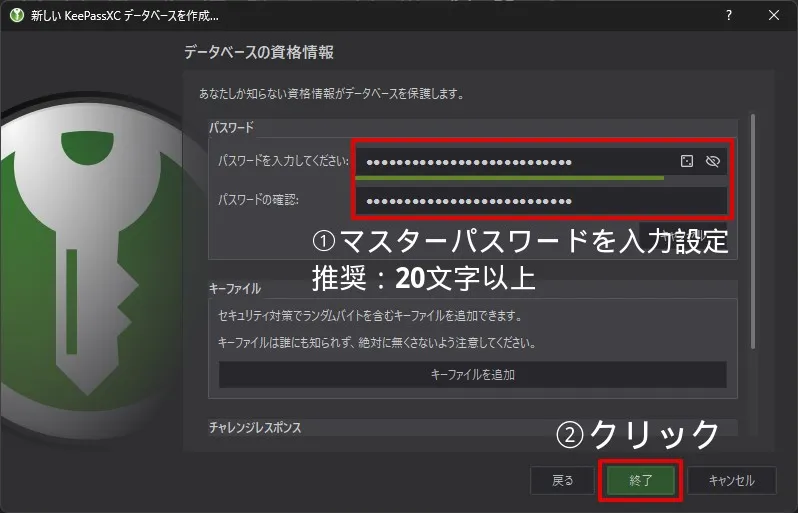Viewport: 798px width, 513px height.
Task: Open the password generator dice icon
Action: point(687,161)
